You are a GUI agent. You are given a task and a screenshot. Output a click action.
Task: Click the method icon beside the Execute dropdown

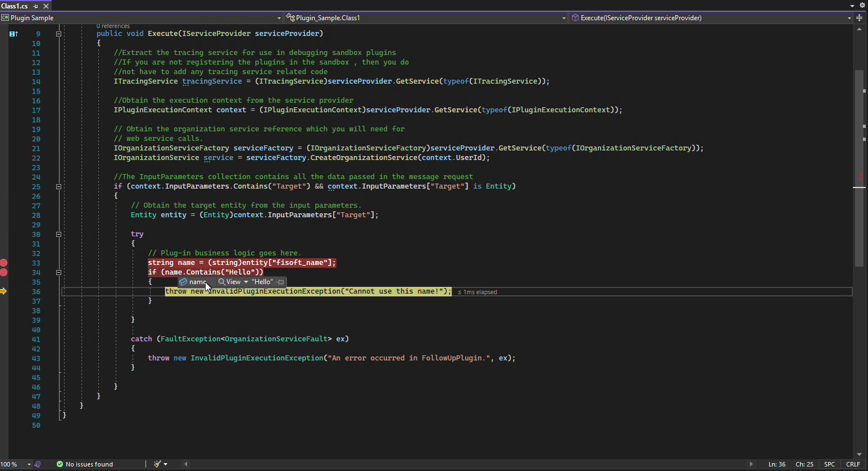tap(575, 17)
